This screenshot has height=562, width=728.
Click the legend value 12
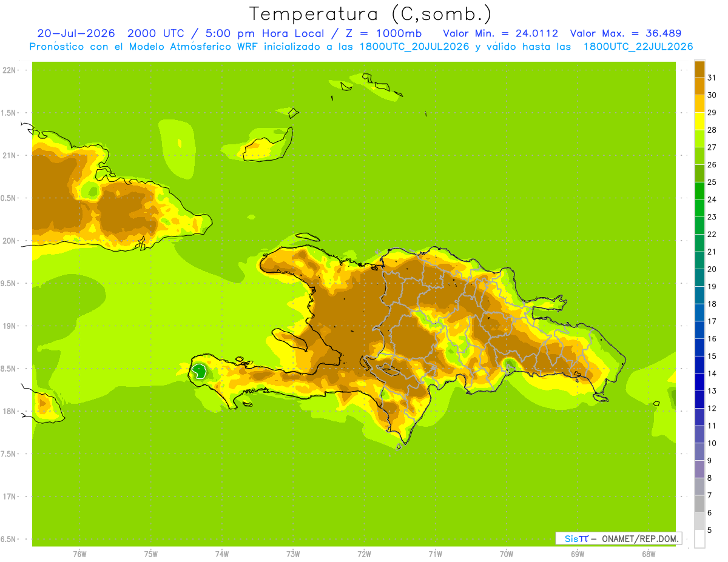pos(712,409)
